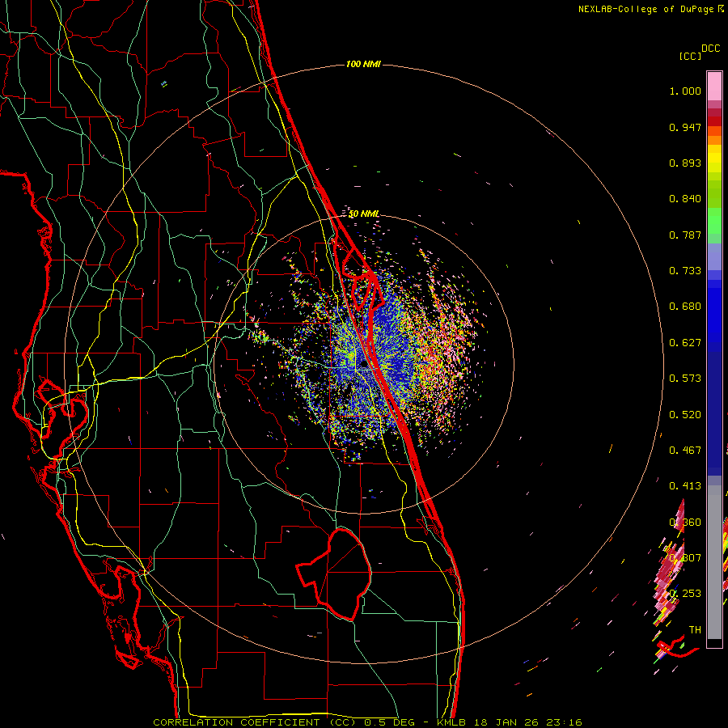The height and width of the screenshot is (728, 728).
Task: Click the 0.467 scale value
Action: click(685, 451)
